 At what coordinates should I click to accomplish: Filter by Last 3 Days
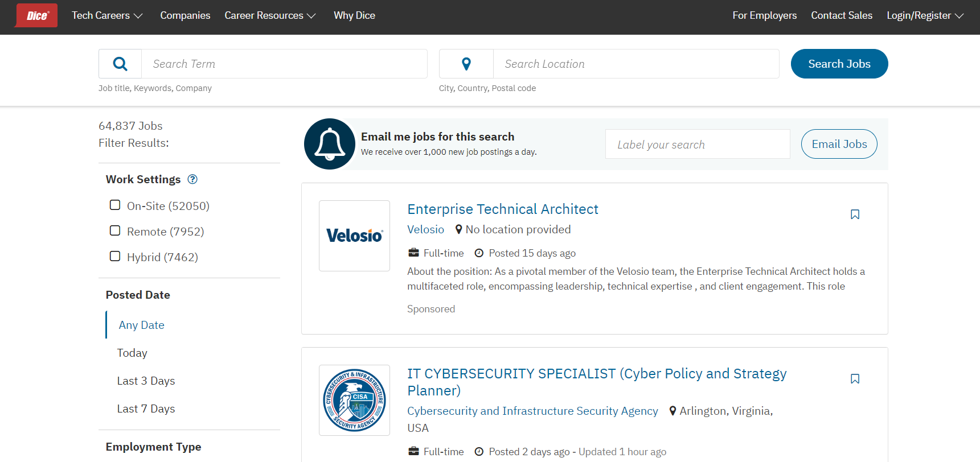click(146, 381)
